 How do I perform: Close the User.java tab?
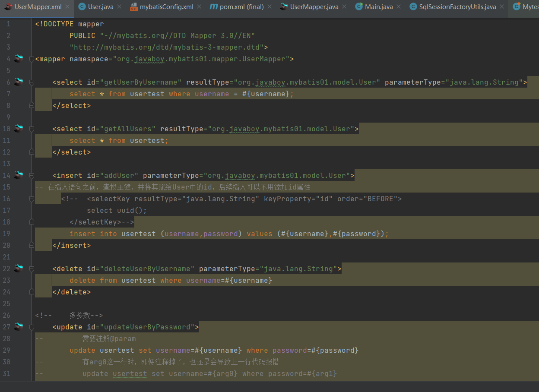coord(120,7)
